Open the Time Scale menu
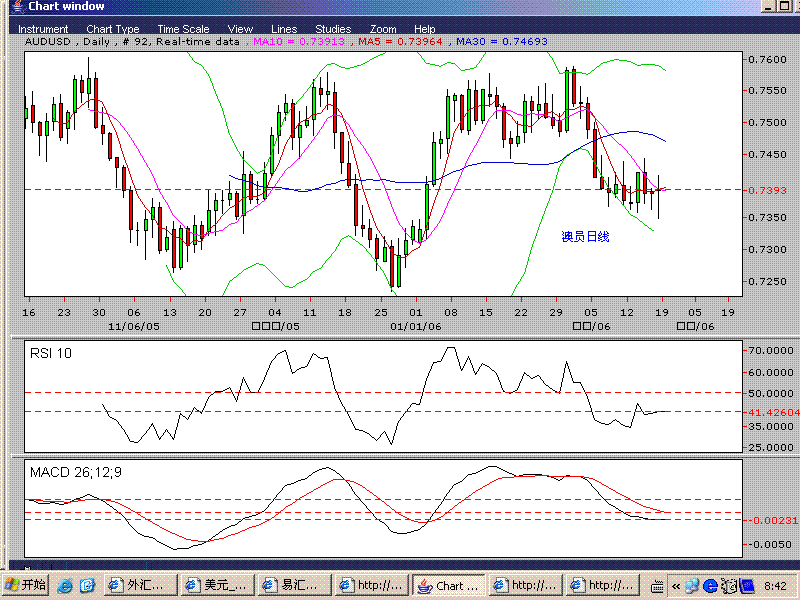This screenshot has height=600, width=800. tap(183, 29)
